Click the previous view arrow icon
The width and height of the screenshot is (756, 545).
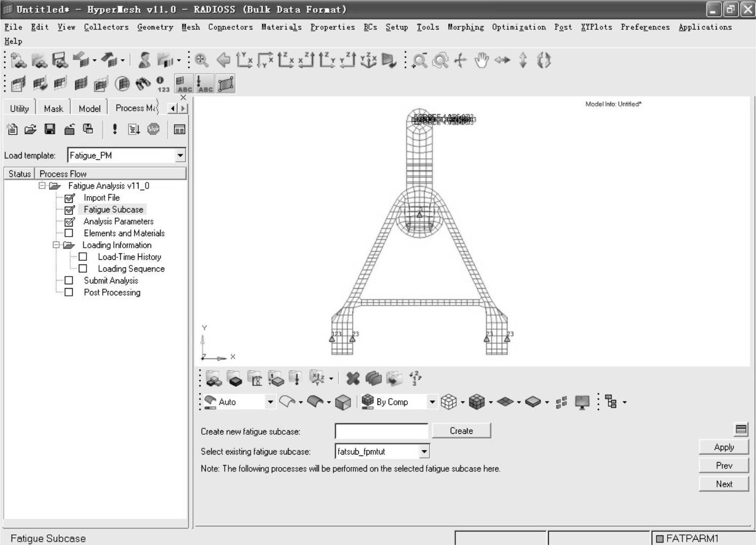coord(223,61)
